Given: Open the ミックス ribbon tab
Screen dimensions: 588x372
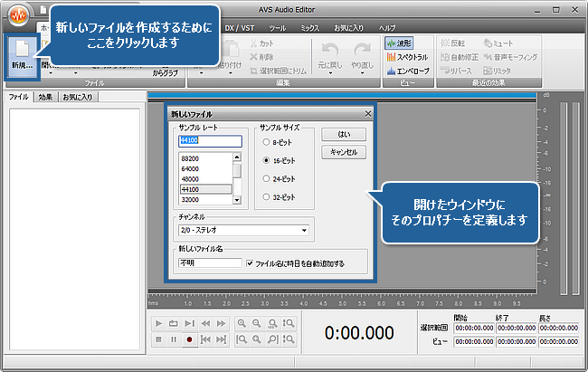Looking at the screenshot, I should (x=309, y=28).
